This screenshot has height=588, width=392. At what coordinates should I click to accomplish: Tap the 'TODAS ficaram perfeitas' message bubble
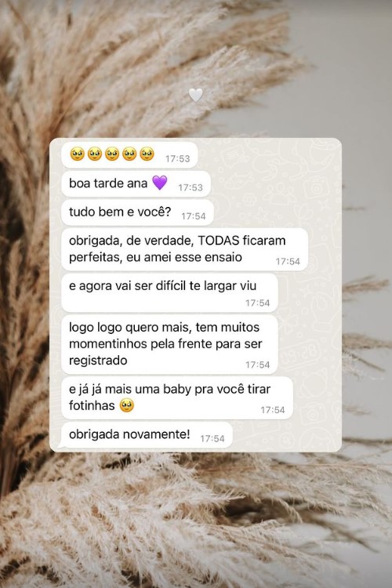[184, 249]
